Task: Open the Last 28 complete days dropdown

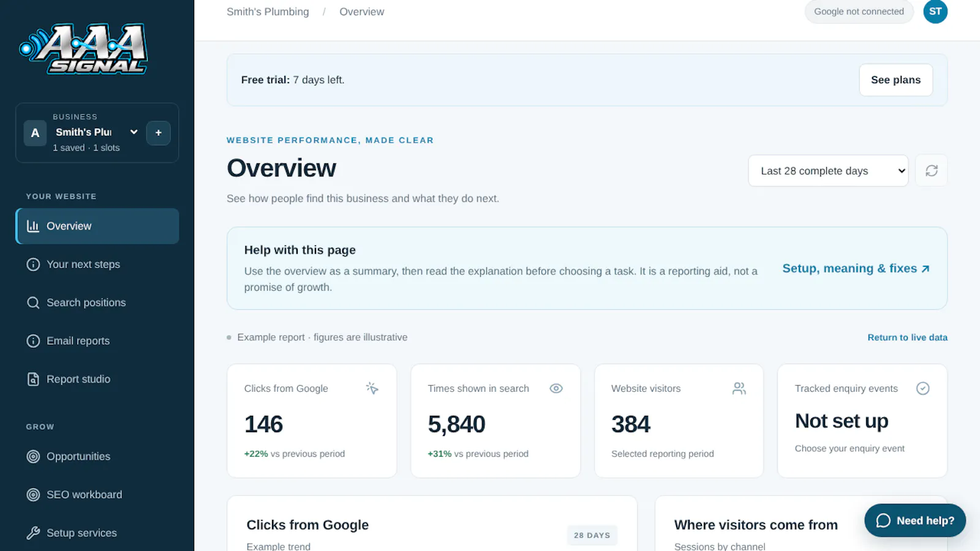Action: coord(827,171)
